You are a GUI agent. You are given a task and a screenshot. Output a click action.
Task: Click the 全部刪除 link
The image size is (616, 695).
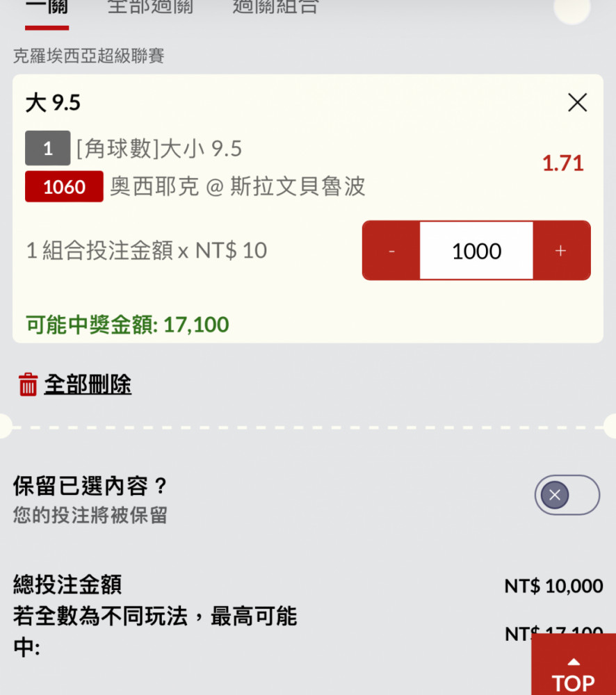tap(88, 384)
